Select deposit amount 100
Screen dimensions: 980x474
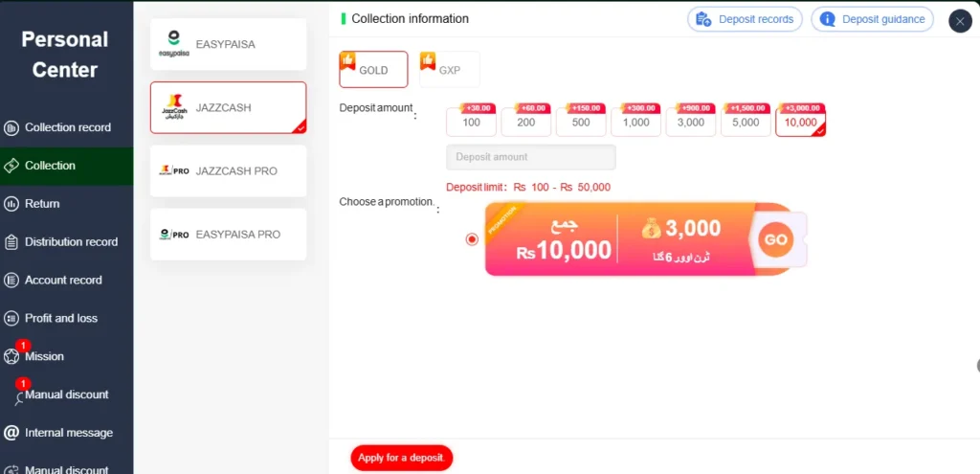tap(471, 122)
